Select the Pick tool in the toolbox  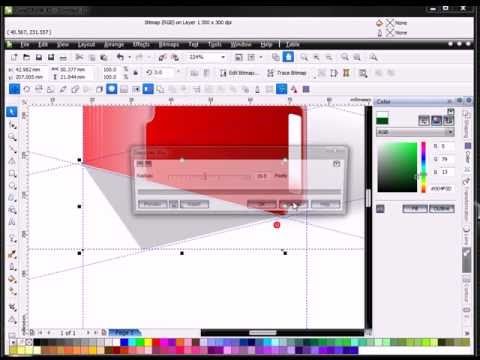click(x=12, y=112)
